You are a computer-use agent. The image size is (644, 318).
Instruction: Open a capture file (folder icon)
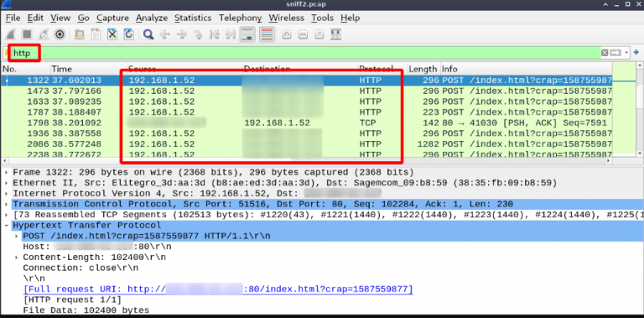tap(80, 34)
